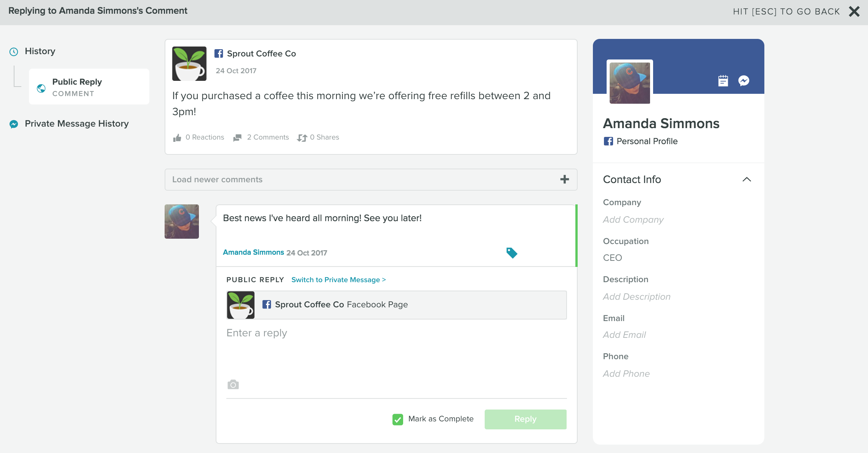Click the Messenger icon beside Private Message History
This screenshot has width=868, height=453.
pos(14,124)
